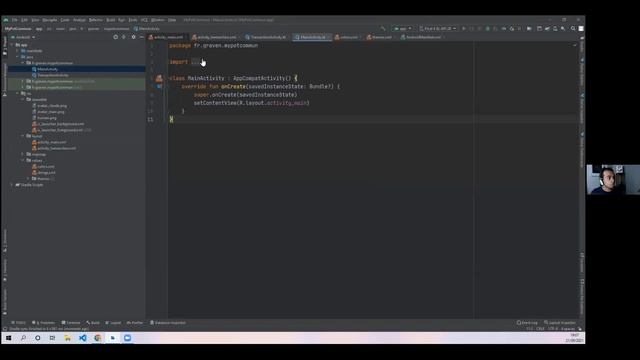
Task: Open Search Everywhere magnifier in the top toolbar
Action: click(x=573, y=29)
